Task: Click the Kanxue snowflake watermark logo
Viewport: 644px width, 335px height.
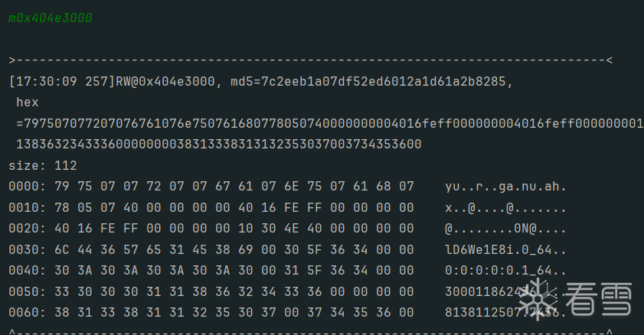Action: [545, 299]
